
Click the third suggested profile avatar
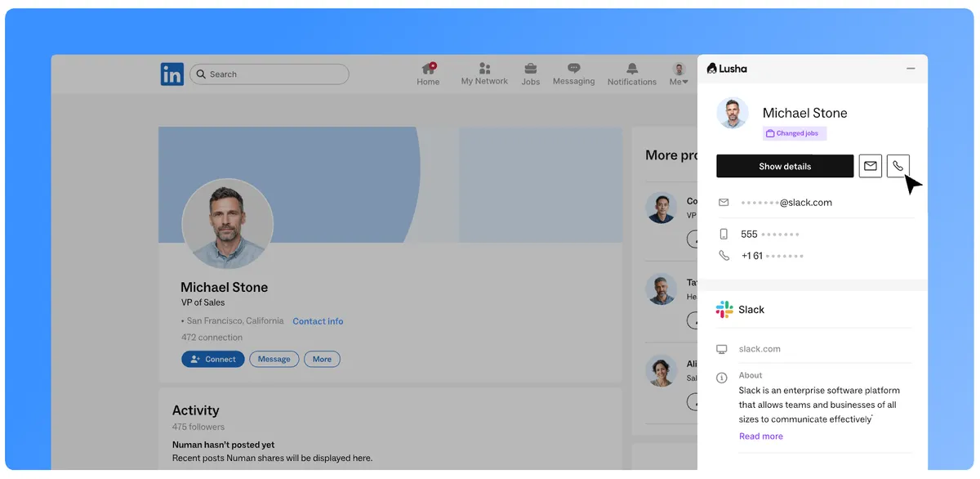point(661,371)
